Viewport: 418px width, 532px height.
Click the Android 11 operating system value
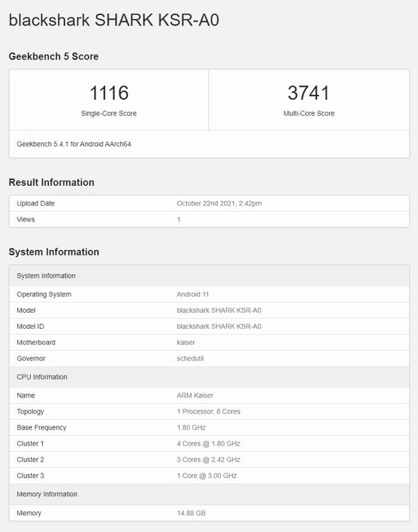(x=193, y=294)
